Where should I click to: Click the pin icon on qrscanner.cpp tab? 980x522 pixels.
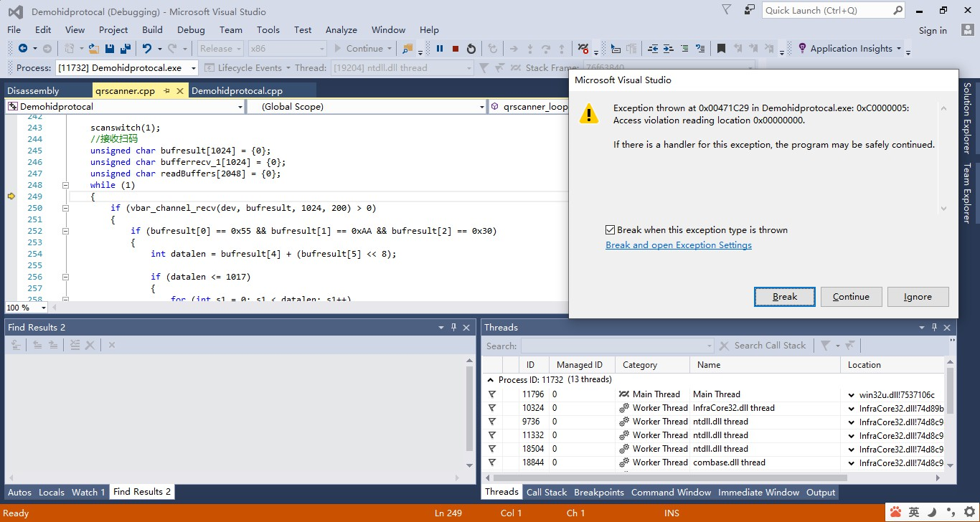pyautogui.click(x=166, y=91)
